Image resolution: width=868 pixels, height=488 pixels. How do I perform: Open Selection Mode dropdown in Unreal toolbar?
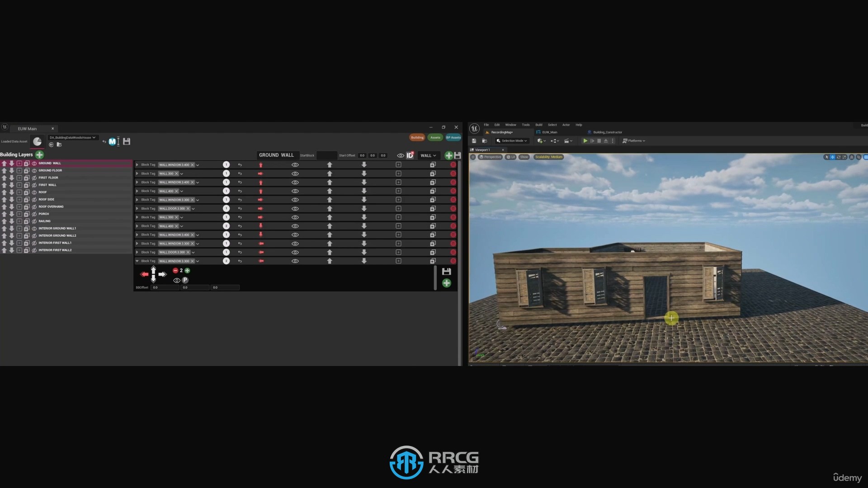(512, 141)
